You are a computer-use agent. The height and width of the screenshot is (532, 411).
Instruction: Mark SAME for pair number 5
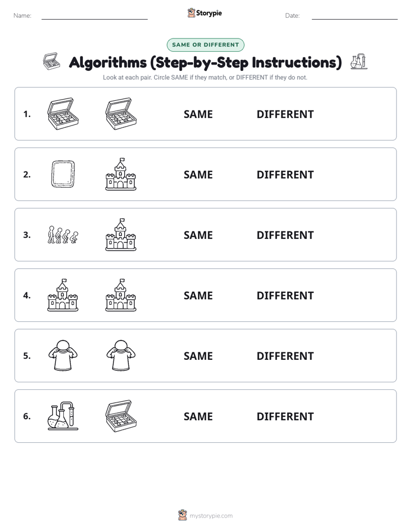tap(198, 356)
